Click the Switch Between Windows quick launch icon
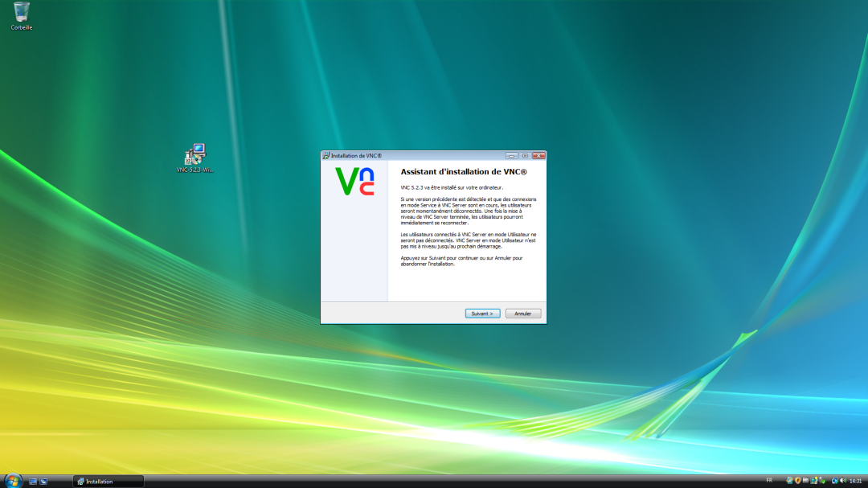This screenshot has height=488, width=868. (42, 481)
